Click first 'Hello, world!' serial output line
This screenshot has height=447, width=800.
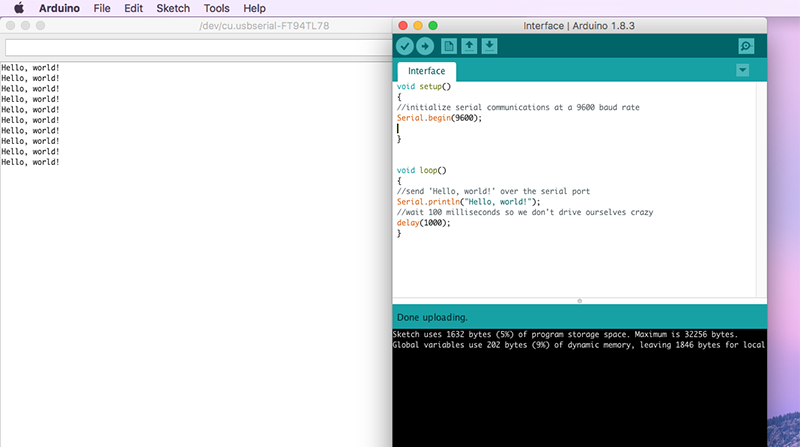tap(30, 67)
